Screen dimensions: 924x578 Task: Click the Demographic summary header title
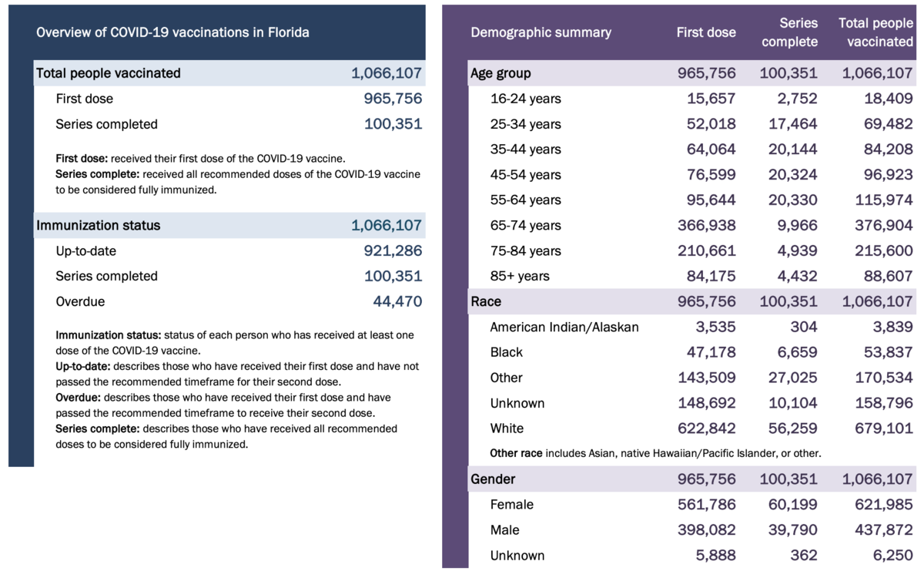pos(541,32)
